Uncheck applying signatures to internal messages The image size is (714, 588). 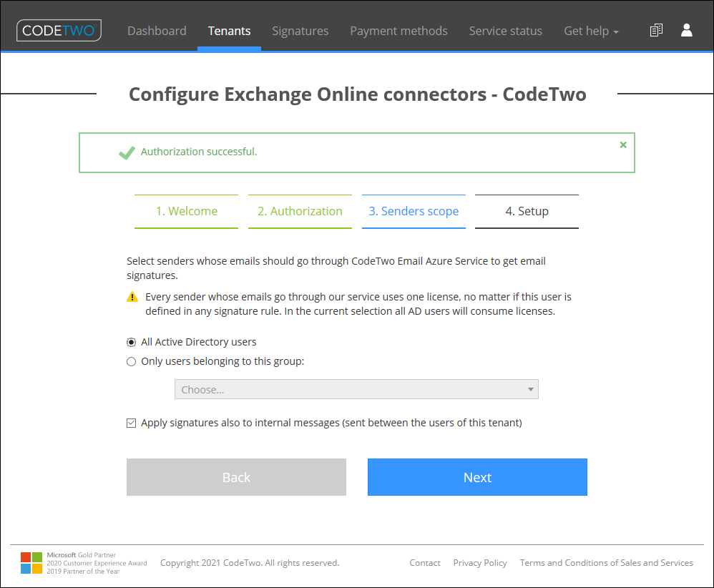pyautogui.click(x=131, y=423)
